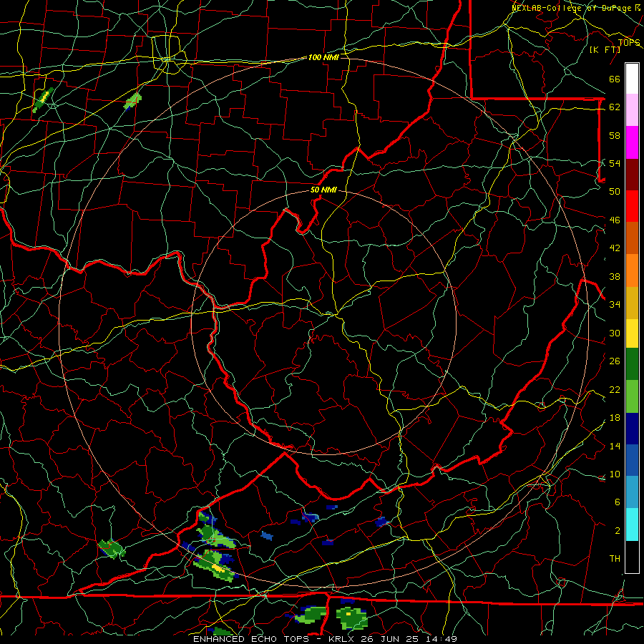The image size is (644, 644).
Task: Pick the light green legend swatch
Action: pos(632,396)
